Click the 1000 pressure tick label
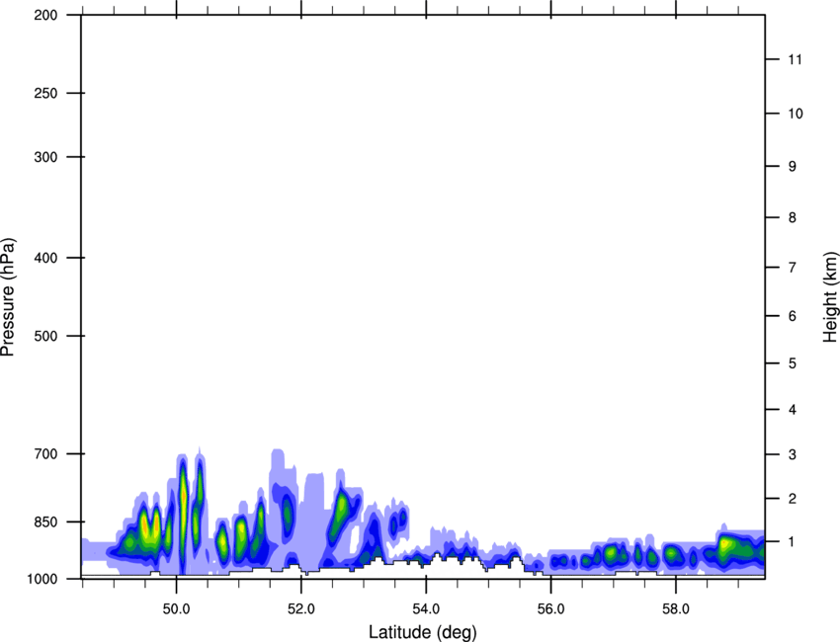840x642 pixels. (x=42, y=579)
